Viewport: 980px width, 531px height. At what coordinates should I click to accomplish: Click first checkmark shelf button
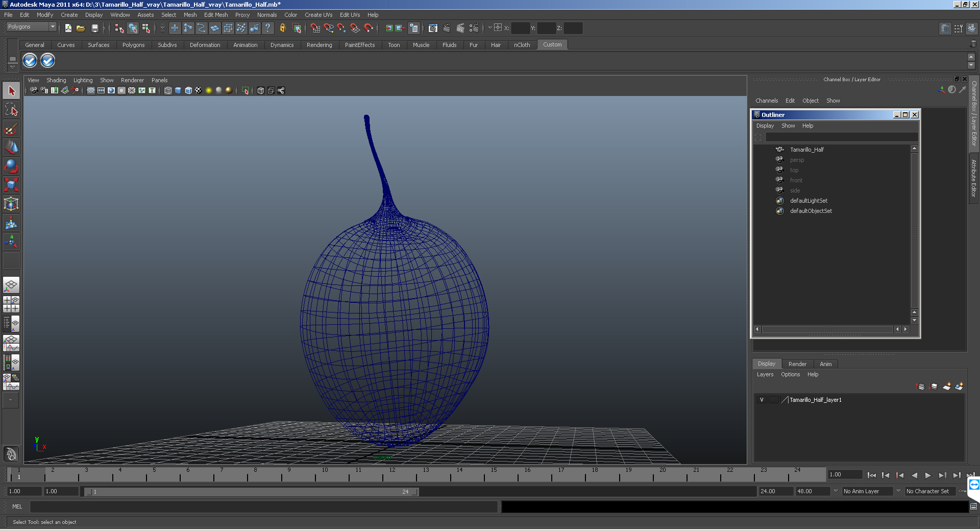pyautogui.click(x=30, y=61)
